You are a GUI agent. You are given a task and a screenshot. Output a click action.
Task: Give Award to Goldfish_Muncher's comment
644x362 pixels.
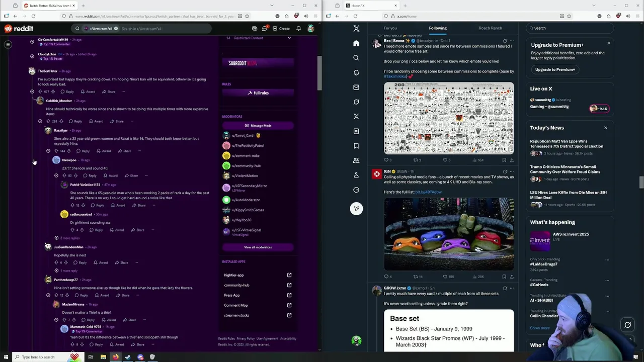[96, 121]
